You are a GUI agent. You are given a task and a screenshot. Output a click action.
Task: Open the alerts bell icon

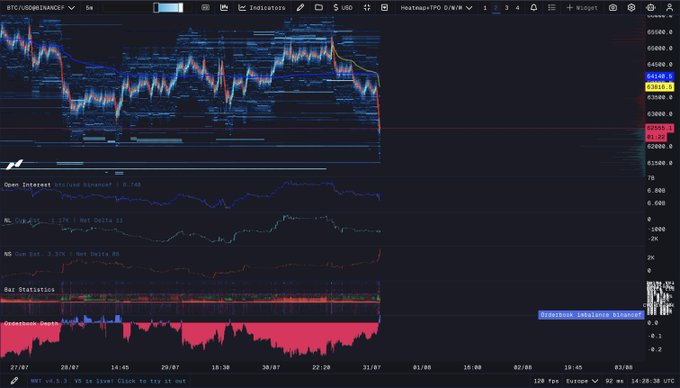pyautogui.click(x=534, y=7)
